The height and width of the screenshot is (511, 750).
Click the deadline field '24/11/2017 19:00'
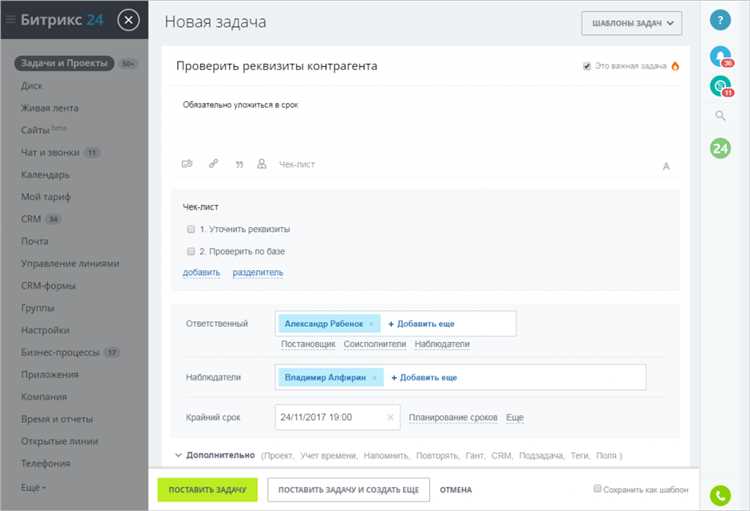[337, 417]
